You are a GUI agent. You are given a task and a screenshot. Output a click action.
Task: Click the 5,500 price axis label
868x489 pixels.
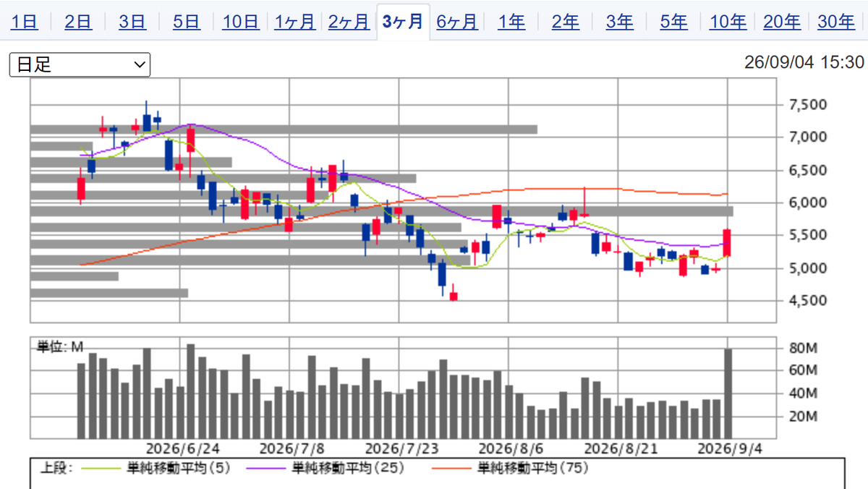pyautogui.click(x=807, y=236)
